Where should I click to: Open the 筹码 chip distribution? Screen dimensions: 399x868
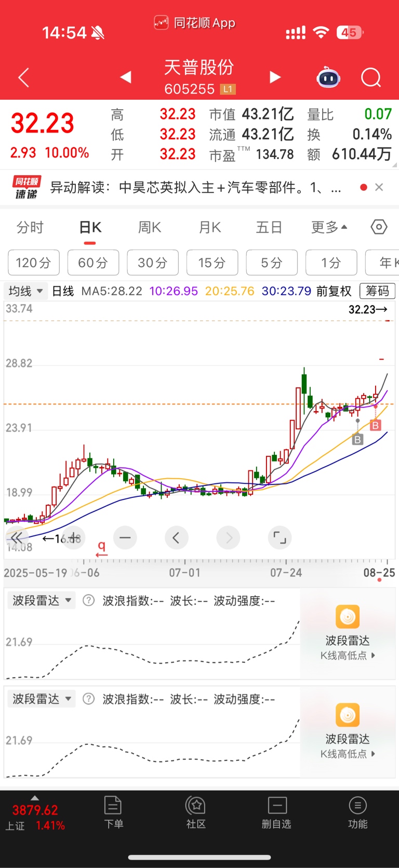(x=378, y=291)
